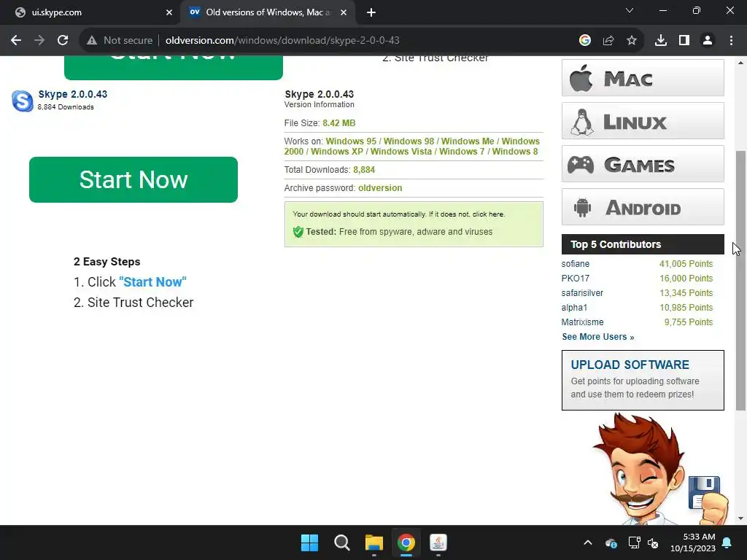Open the Android software category
Viewport: 747px width, 560px height.
pyautogui.click(x=643, y=207)
